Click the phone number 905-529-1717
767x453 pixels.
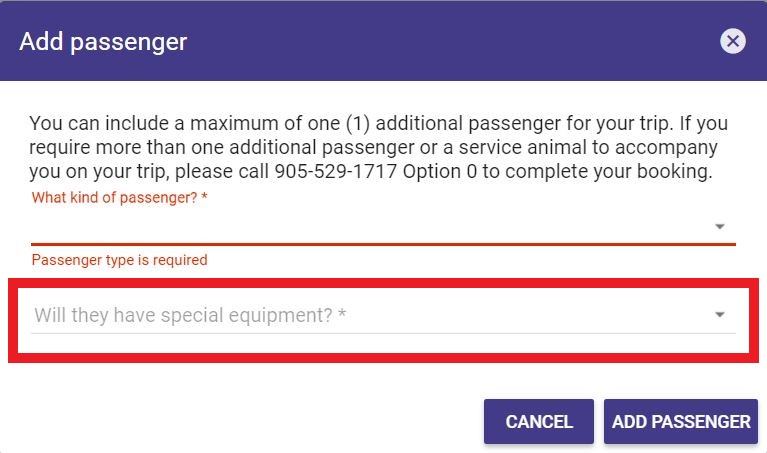[335, 172]
